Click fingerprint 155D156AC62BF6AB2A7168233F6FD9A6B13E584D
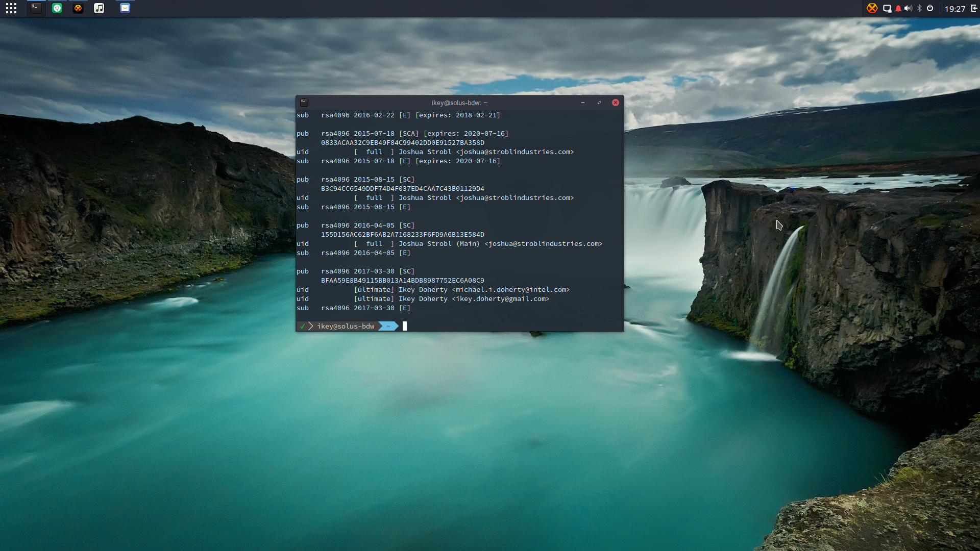 [403, 235]
